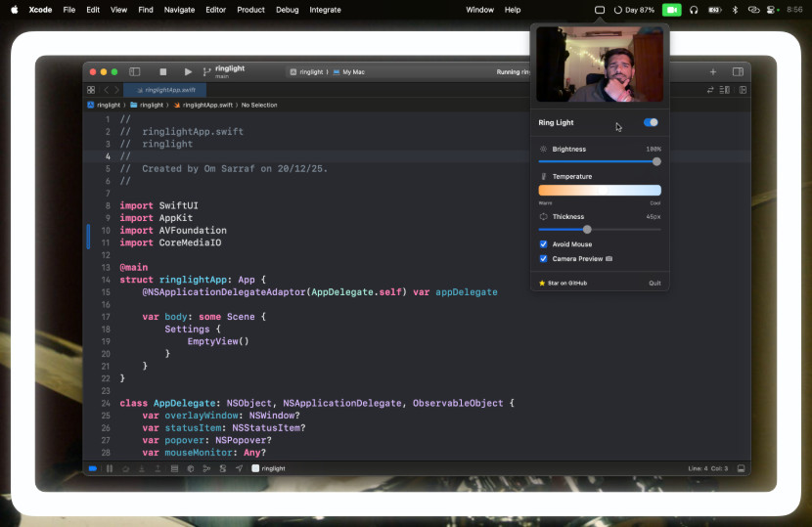
Task: Open the No Selection breadcrumb menu
Action: [x=259, y=105]
